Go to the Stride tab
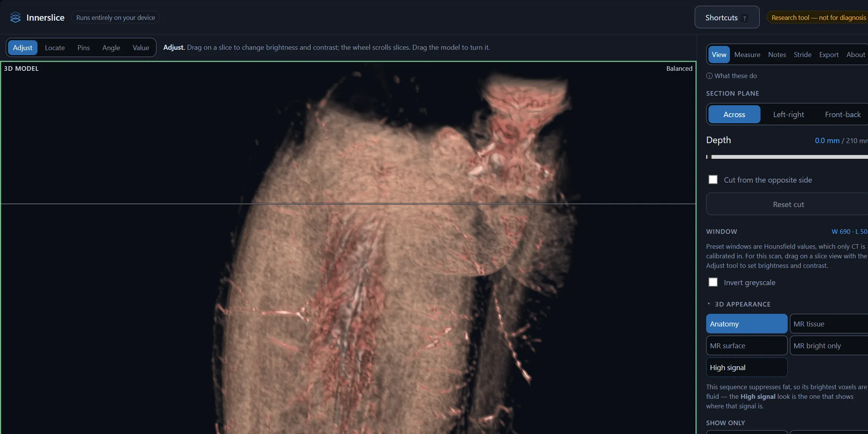 coord(803,54)
